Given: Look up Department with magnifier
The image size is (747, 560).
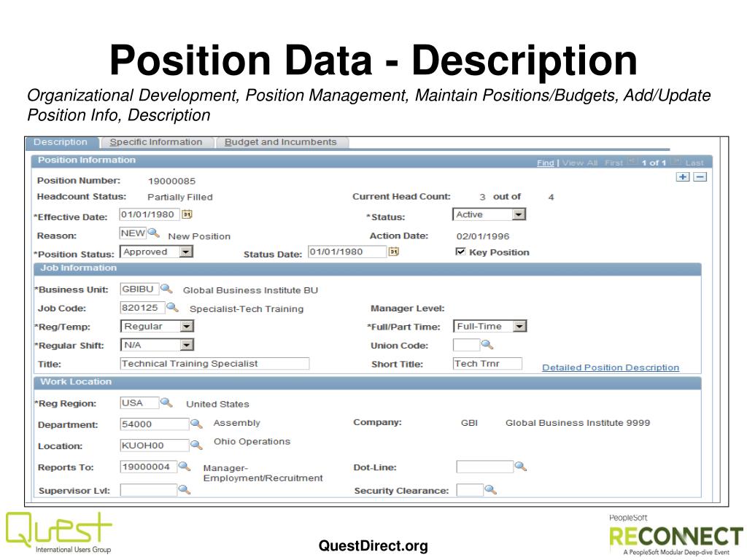Looking at the screenshot, I should (x=196, y=424).
